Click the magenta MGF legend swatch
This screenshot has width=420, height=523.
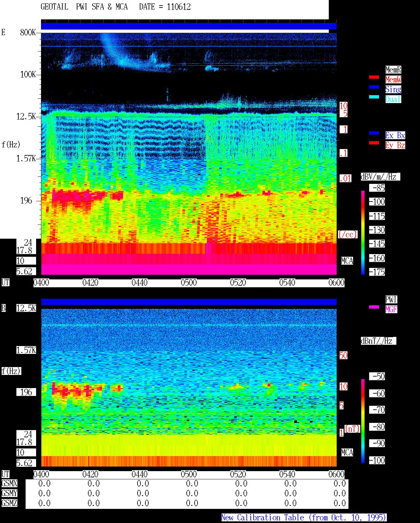pos(374,307)
